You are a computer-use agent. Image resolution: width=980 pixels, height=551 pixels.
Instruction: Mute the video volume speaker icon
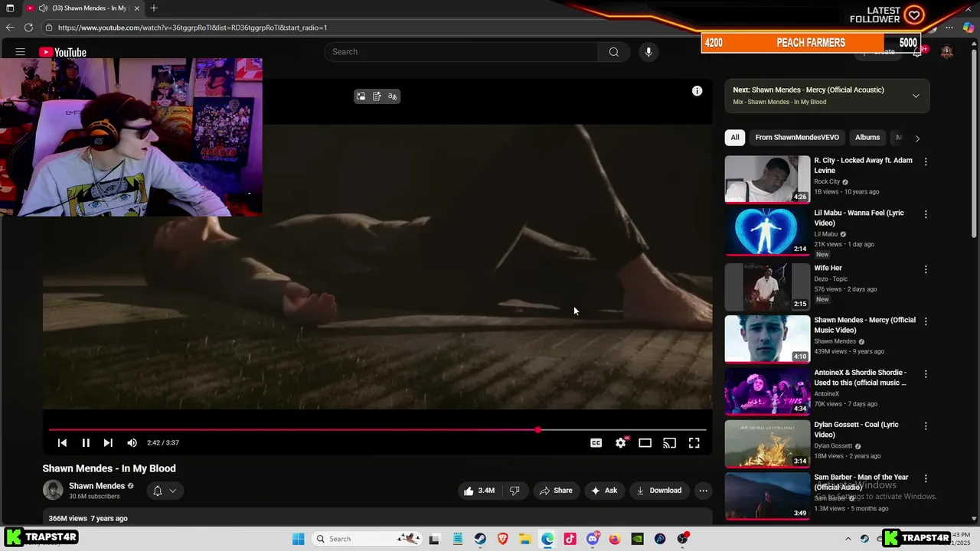pos(132,443)
